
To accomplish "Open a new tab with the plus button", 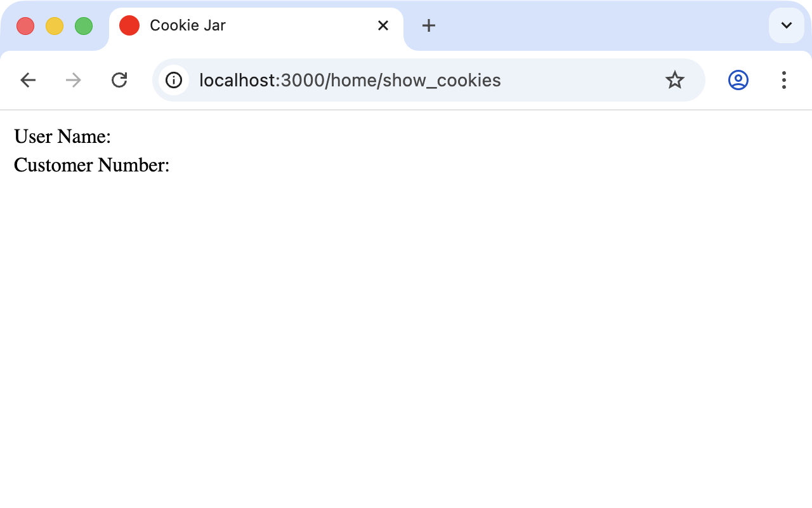I will coord(428,26).
